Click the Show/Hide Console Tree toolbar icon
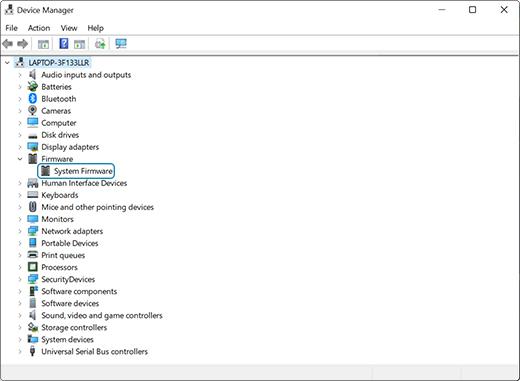 [43, 44]
